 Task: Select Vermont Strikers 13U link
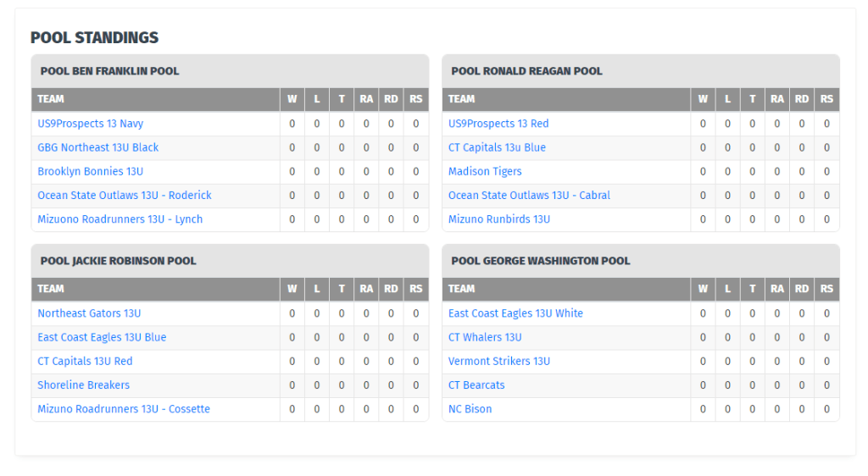point(499,361)
